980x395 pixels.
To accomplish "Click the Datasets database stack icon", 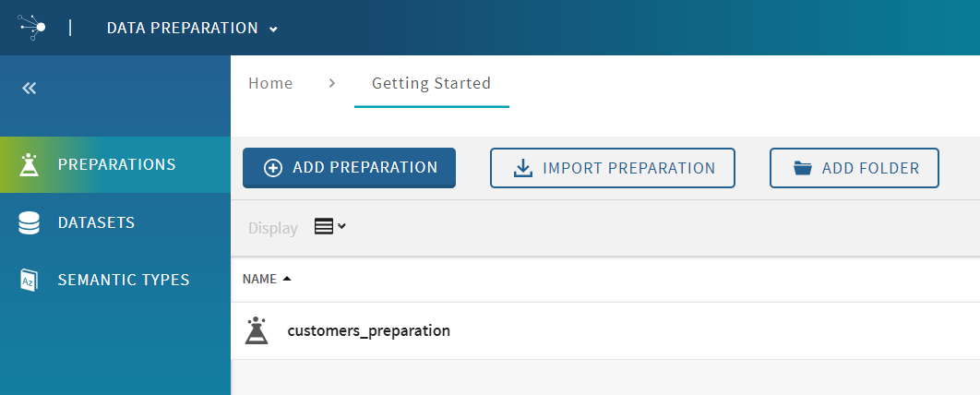I will (30, 223).
